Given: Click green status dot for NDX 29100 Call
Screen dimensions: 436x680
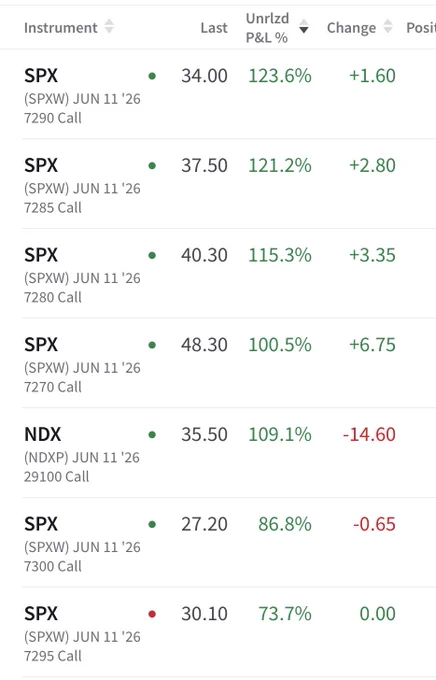Looking at the screenshot, I should pyautogui.click(x=152, y=435).
